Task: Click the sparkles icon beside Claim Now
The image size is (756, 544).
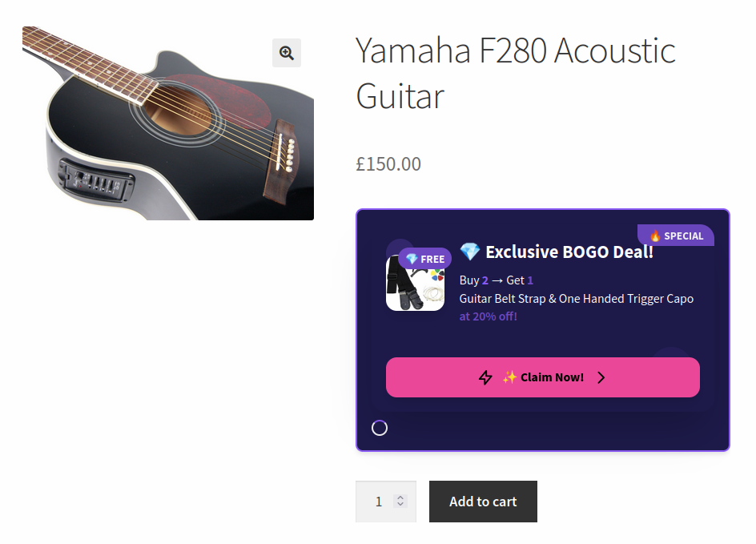Action: [509, 377]
